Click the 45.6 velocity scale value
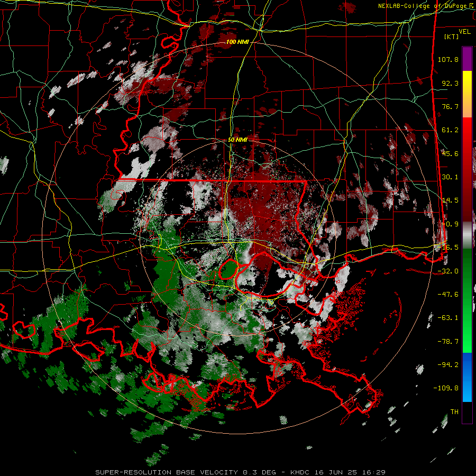This screenshot has height=476, width=476. (450, 153)
